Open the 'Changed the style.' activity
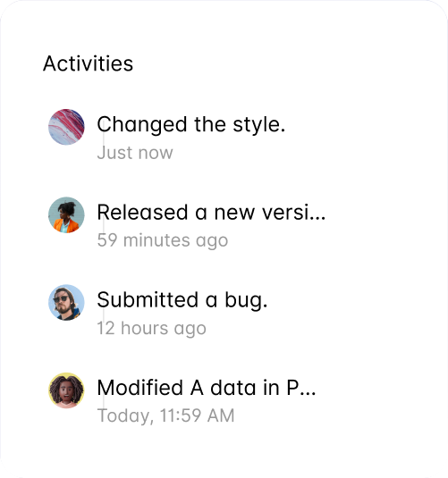Screen dimensions: 448x478 pos(191,125)
